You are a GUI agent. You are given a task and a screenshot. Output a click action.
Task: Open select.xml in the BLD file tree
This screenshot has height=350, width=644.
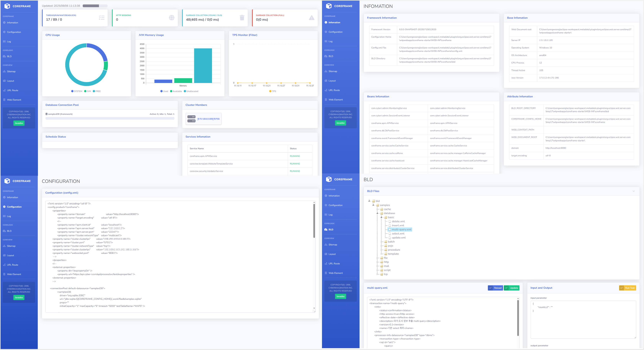coord(398,234)
